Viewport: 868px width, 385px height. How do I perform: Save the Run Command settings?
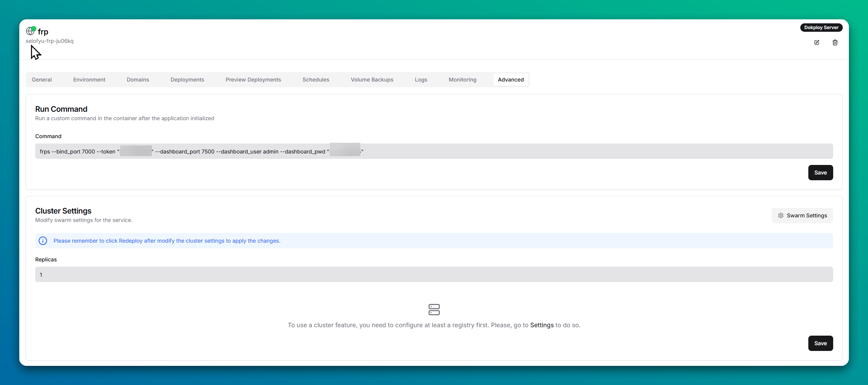[820, 173]
